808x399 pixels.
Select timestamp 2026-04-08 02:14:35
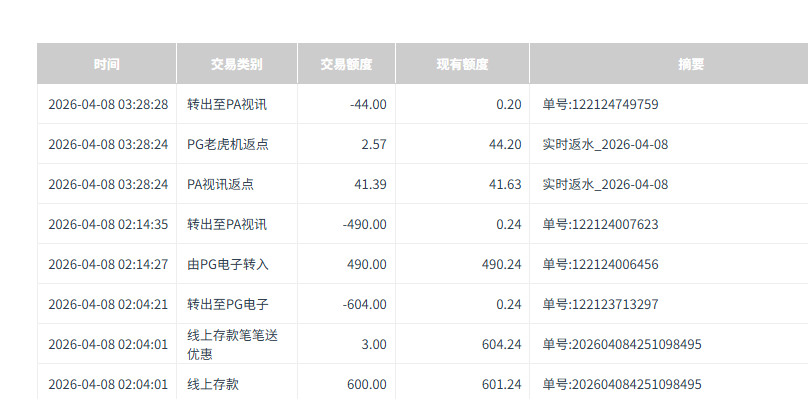[x=108, y=224]
